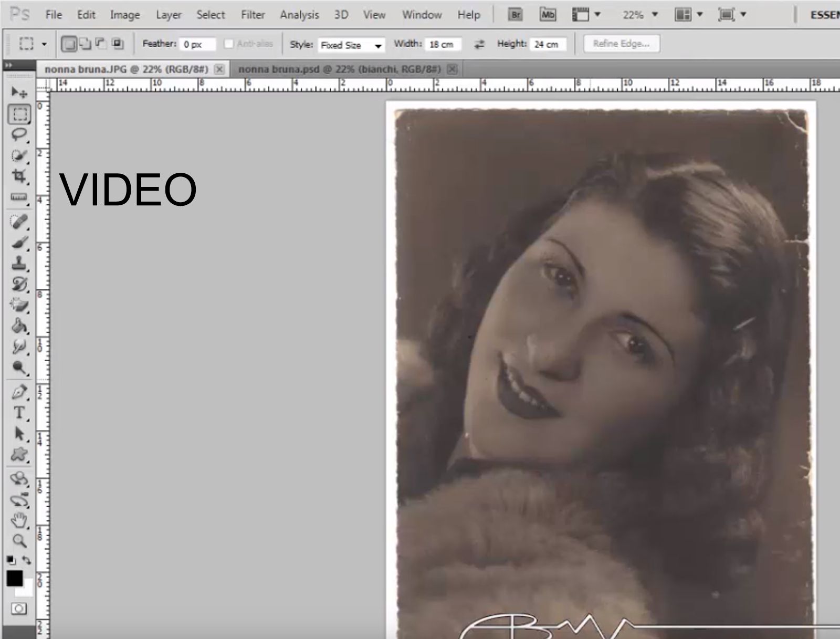Select the Zoom tool
This screenshot has height=639, width=840.
coord(19,541)
